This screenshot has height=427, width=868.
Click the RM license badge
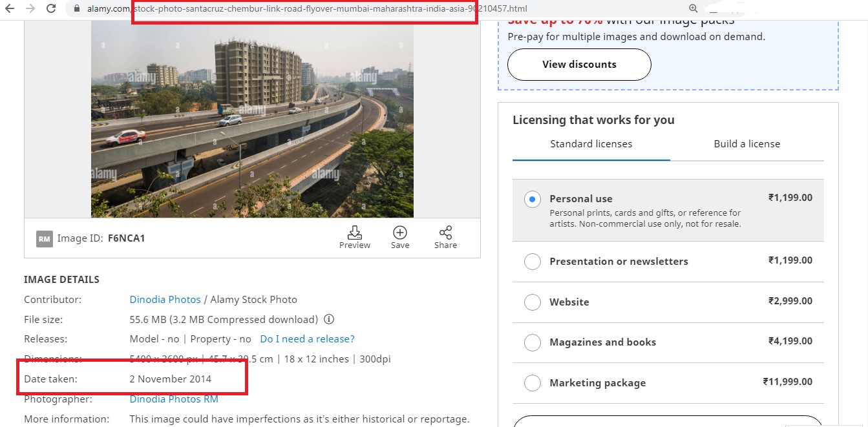pyautogui.click(x=44, y=239)
